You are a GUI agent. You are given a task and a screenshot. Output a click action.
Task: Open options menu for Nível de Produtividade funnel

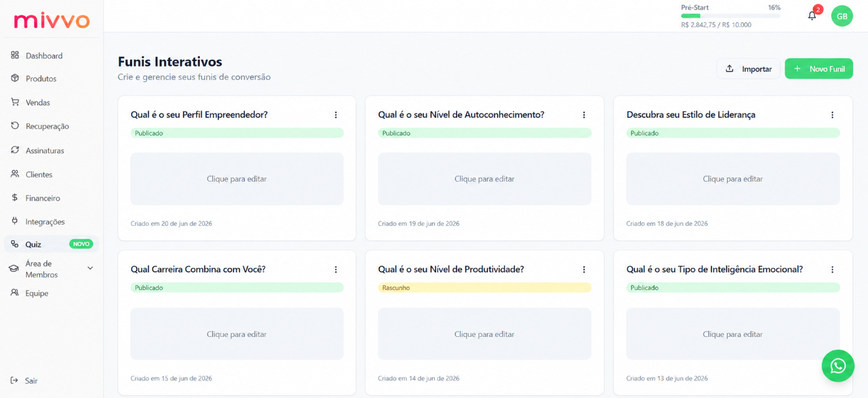pos(584,270)
